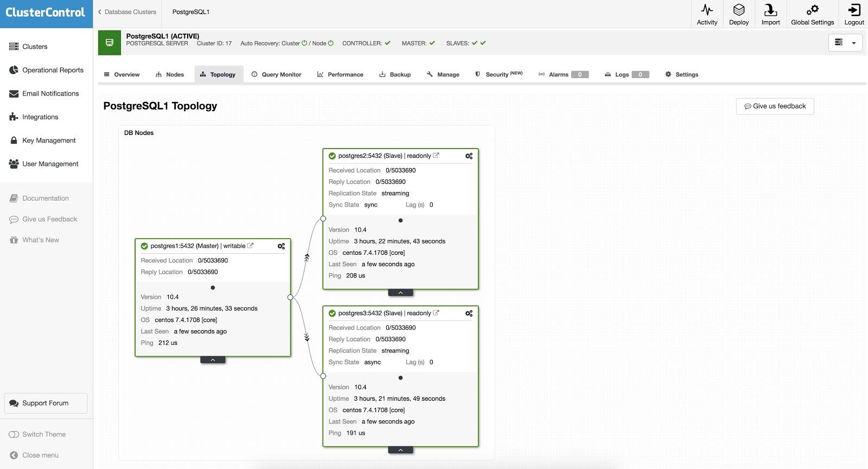This screenshot has width=868, height=469.
Task: Collapse postgres3 node details panel
Action: (x=400, y=450)
